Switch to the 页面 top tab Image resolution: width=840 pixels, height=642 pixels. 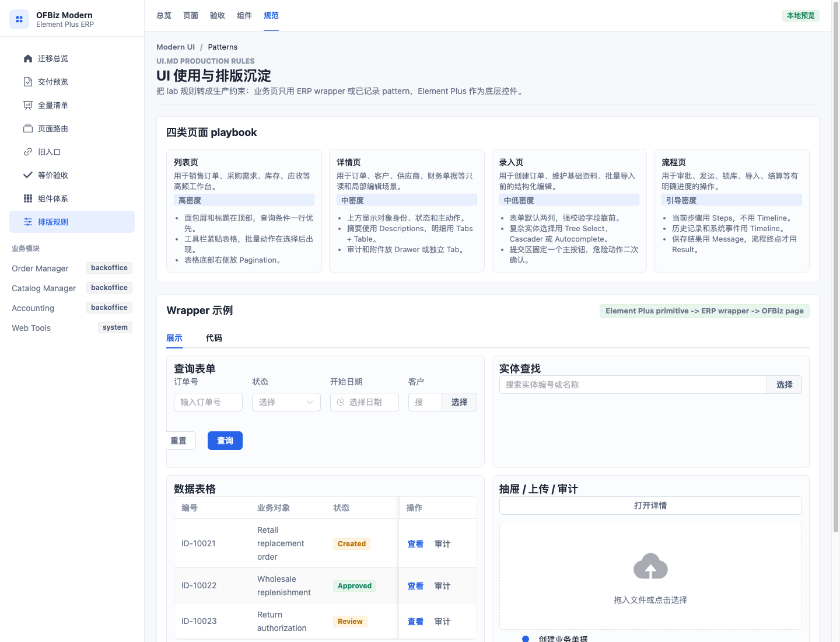[191, 16]
